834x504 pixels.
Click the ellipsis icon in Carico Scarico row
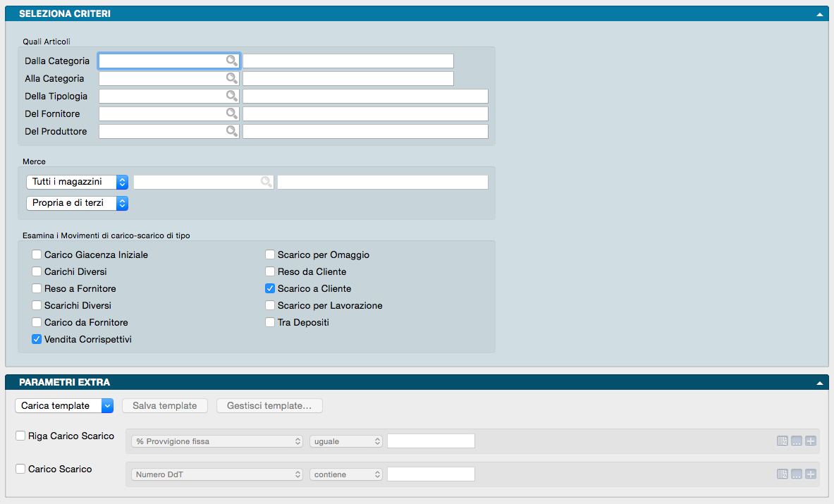pos(797,474)
